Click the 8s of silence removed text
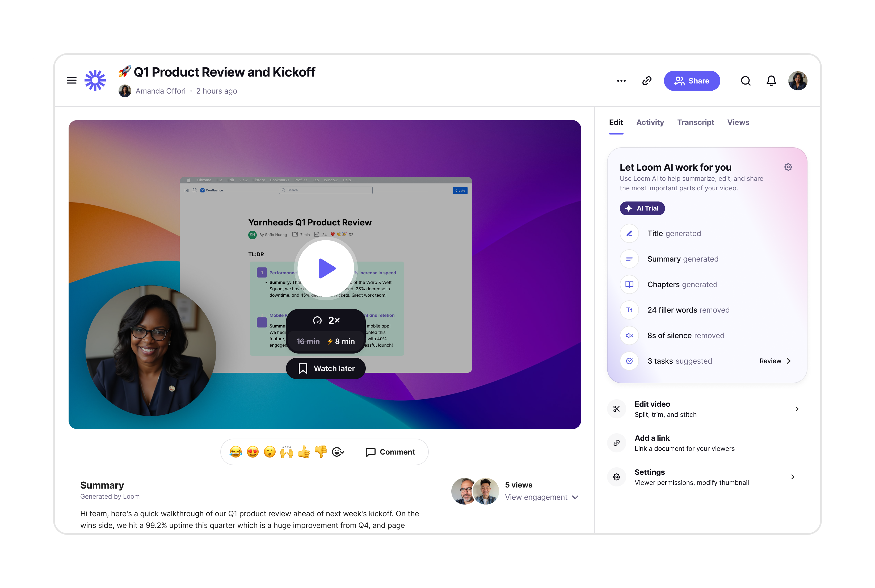Screen dimensions: 875x588 686,336
